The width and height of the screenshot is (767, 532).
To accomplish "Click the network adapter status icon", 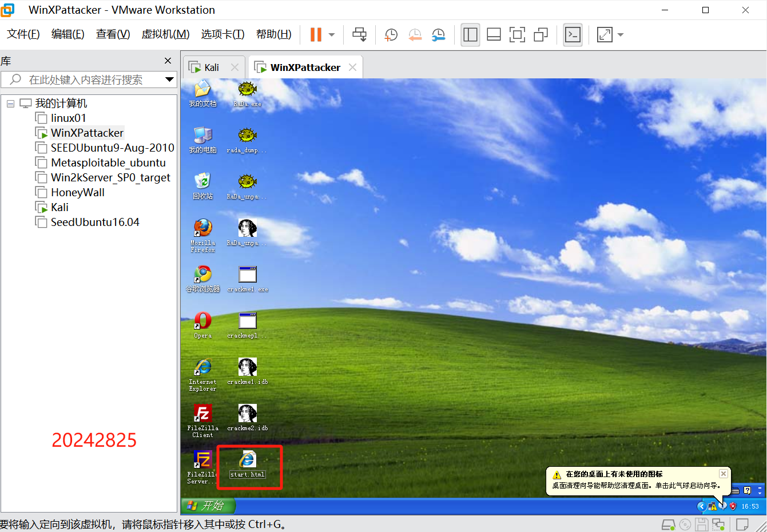I will 718,525.
